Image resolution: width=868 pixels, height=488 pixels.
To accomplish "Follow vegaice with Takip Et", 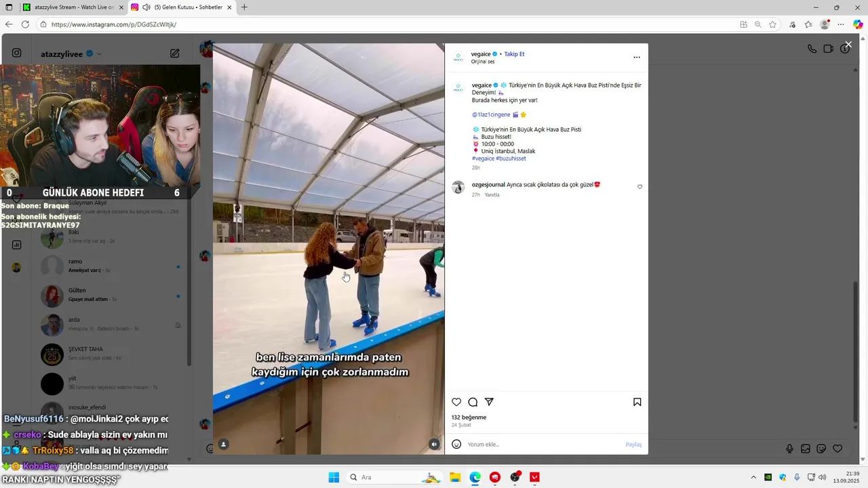I will tap(514, 54).
